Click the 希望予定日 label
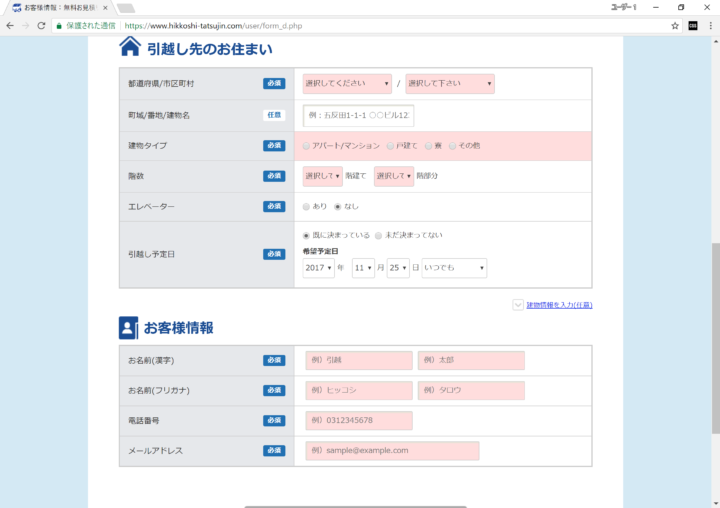The width and height of the screenshot is (720, 508). (x=321, y=251)
